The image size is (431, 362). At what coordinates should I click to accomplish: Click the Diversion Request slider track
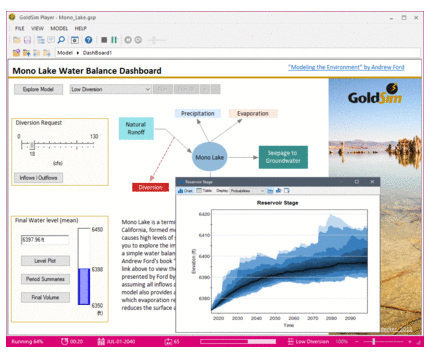[x=57, y=145]
